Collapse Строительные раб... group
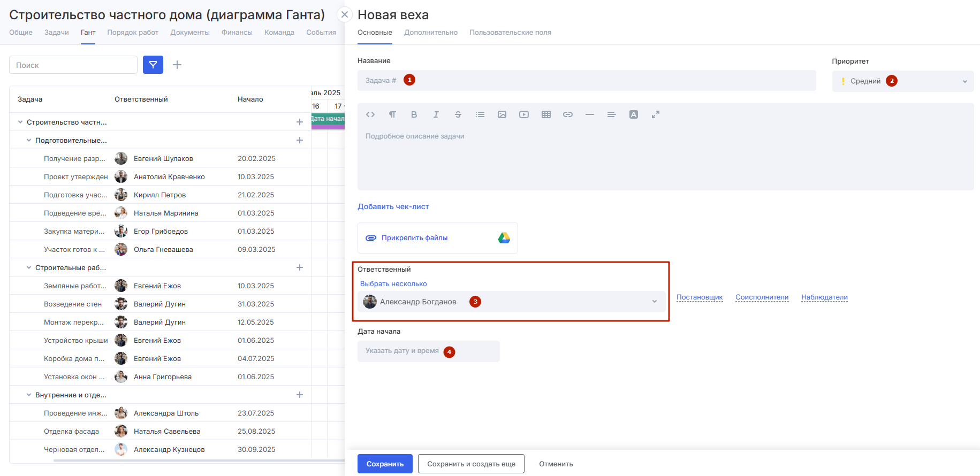Screen dimensions: 980x476 pos(29,267)
